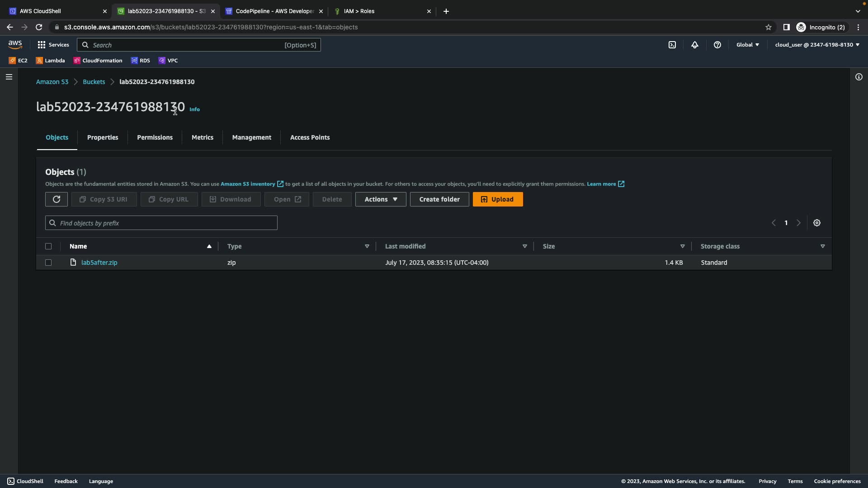Switch to the Properties tab

pyautogui.click(x=103, y=137)
